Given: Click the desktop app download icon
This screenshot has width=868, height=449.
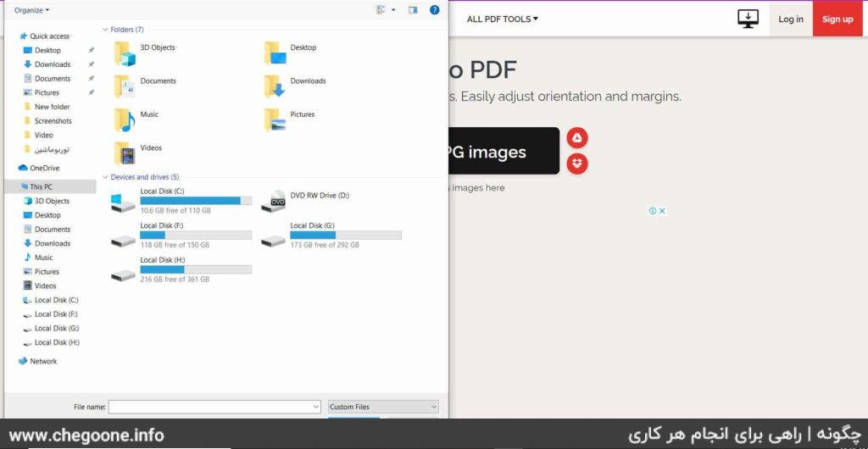Looking at the screenshot, I should [748, 19].
